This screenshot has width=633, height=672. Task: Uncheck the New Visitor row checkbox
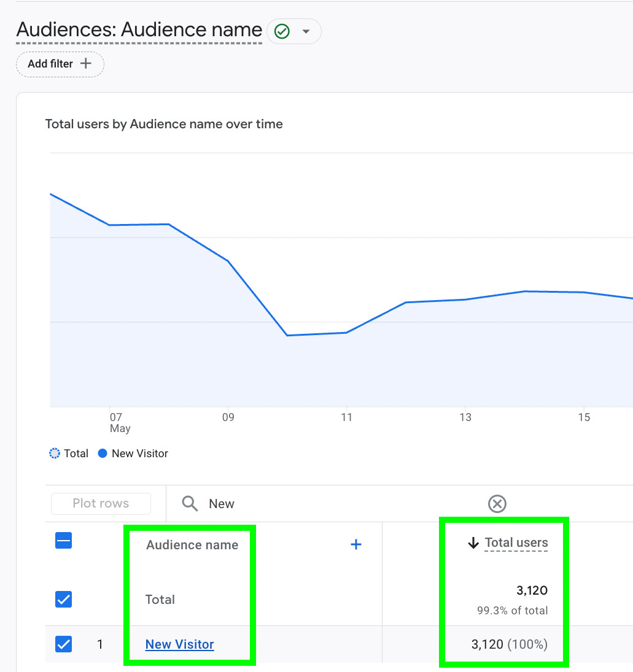tap(63, 644)
